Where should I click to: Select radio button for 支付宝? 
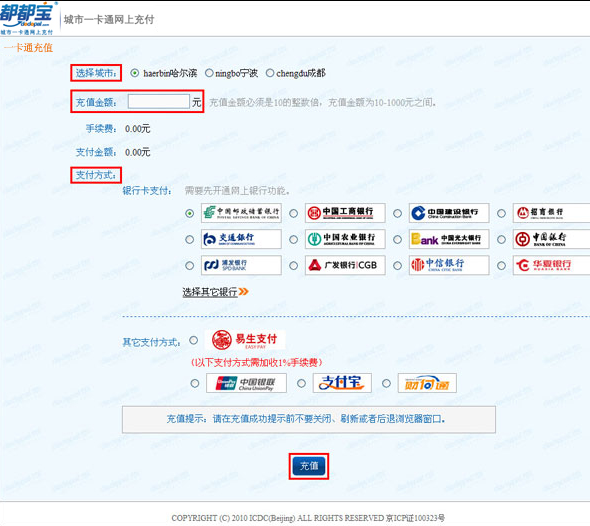tap(301, 383)
